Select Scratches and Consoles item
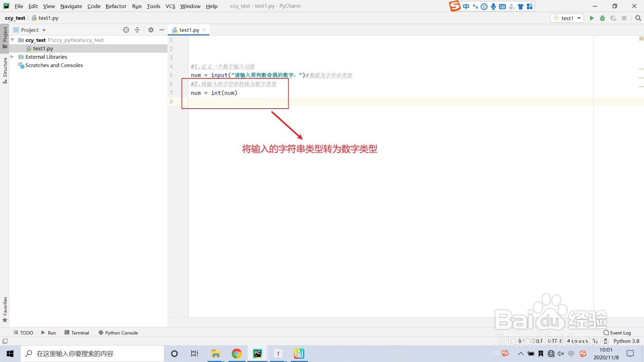This screenshot has width=644, height=362. point(54,65)
